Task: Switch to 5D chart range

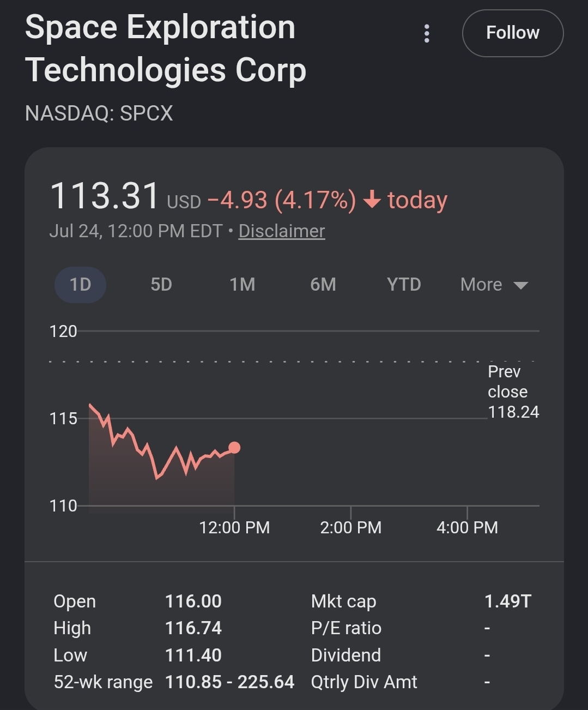Action: (161, 285)
